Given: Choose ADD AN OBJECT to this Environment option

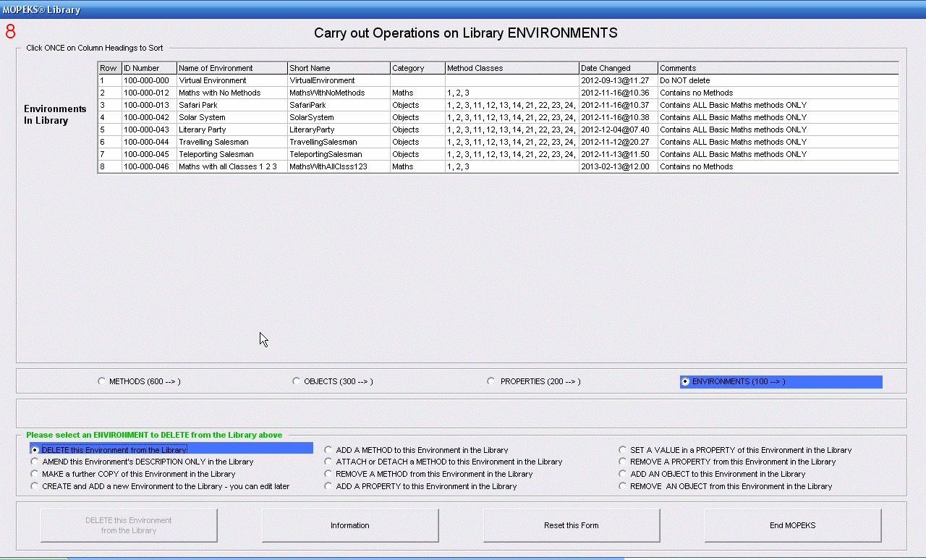Looking at the screenshot, I should coord(623,474).
